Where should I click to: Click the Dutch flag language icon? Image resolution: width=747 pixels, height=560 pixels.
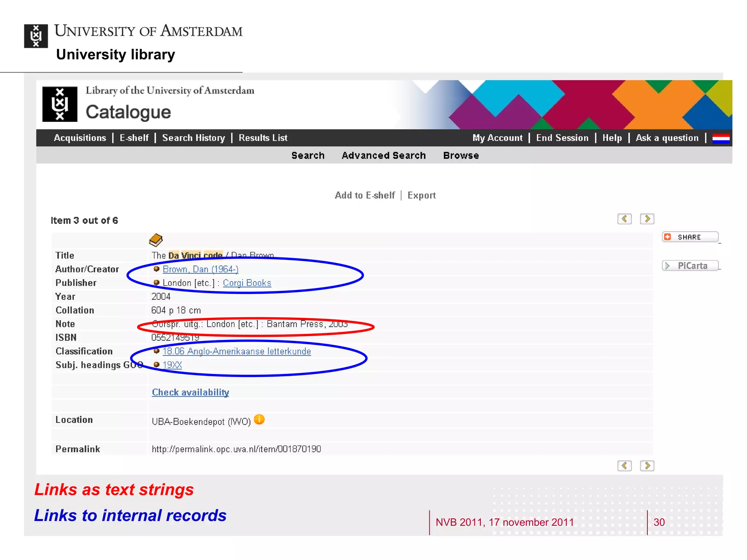click(721, 139)
